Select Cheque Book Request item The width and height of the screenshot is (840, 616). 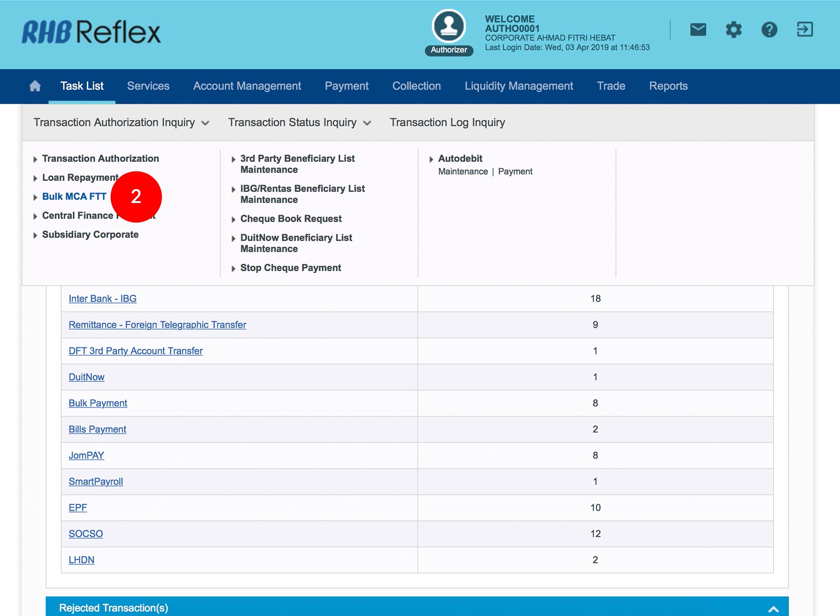(291, 219)
